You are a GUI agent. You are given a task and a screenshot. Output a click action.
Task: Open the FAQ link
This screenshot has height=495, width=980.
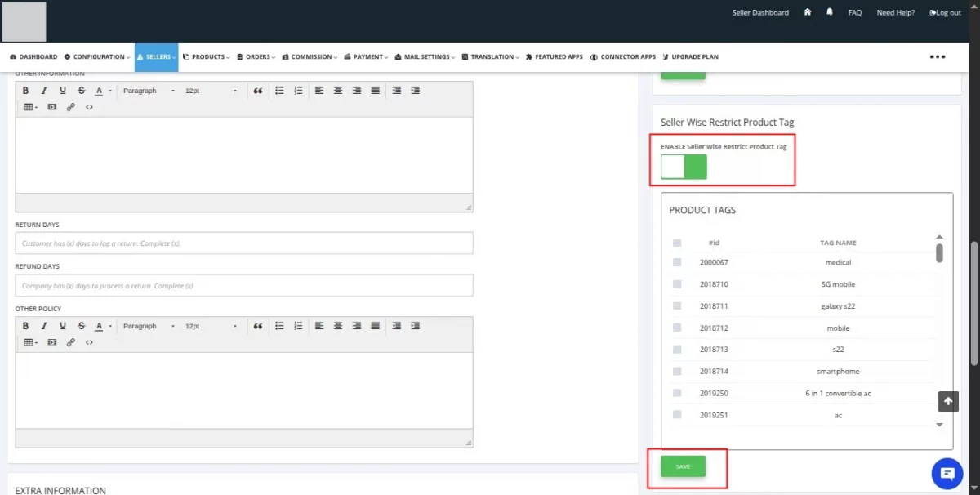855,13
